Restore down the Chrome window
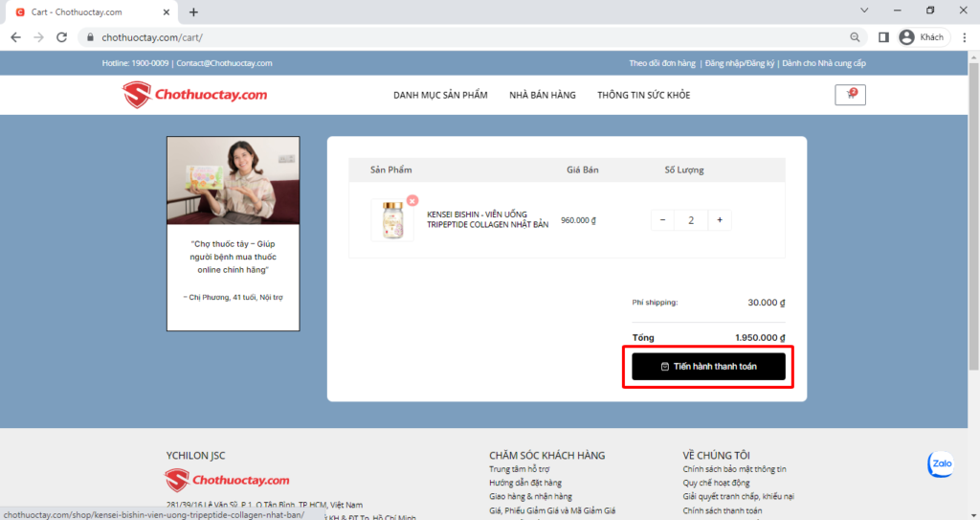Image resolution: width=980 pixels, height=520 pixels. click(930, 11)
